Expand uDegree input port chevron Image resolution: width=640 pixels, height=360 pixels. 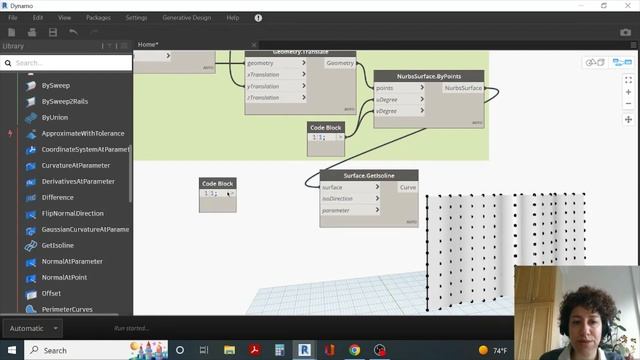pyautogui.click(x=422, y=99)
